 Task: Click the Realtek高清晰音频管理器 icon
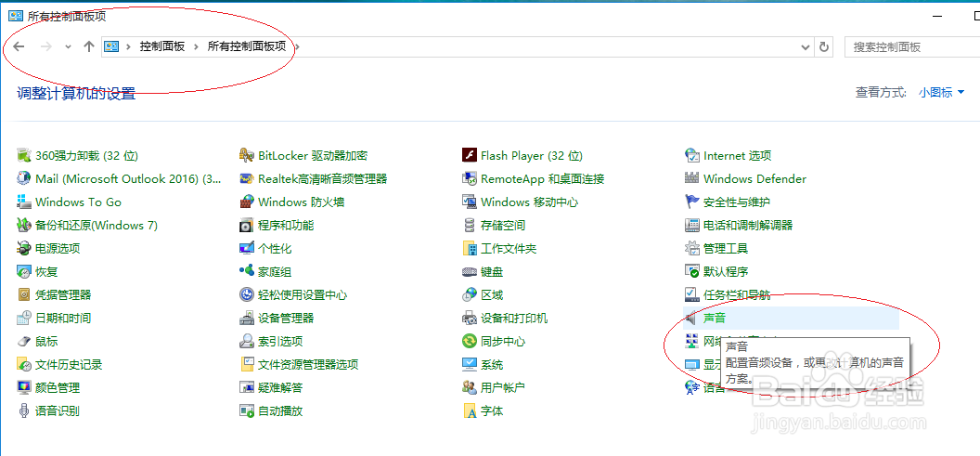[x=247, y=179]
